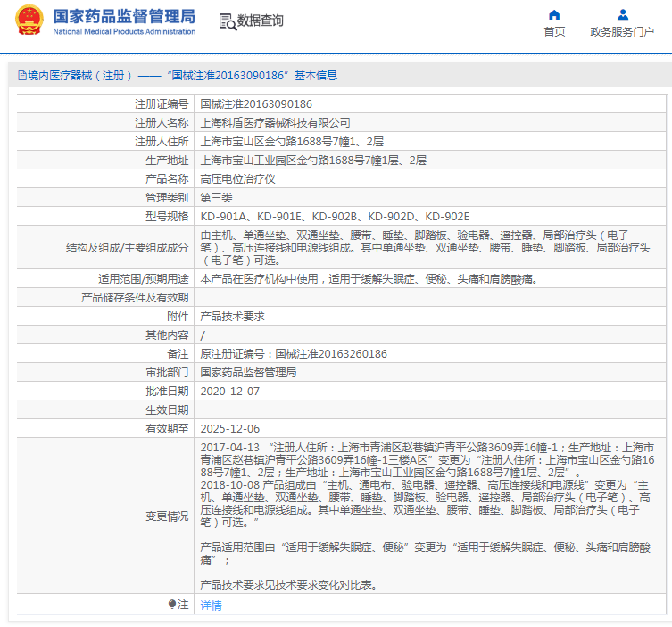Click the 附件 row label
Viewport: 672px width, 627px height.
178,317
